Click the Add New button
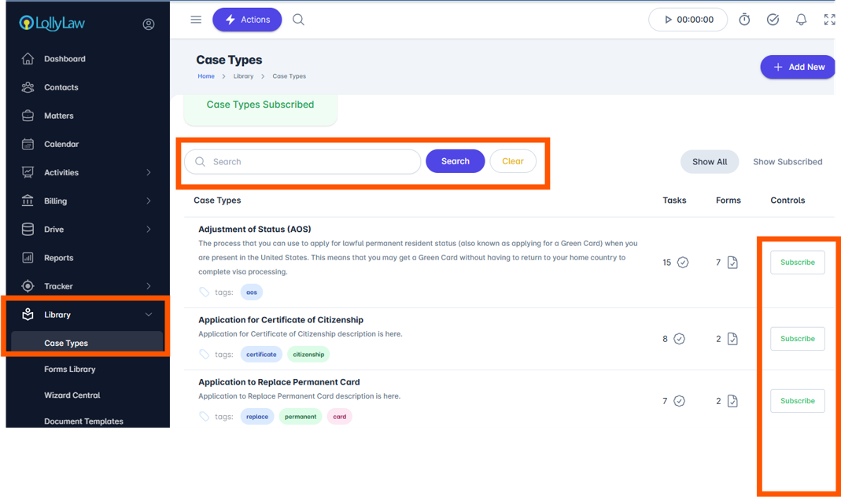The image size is (841, 504). coord(798,67)
